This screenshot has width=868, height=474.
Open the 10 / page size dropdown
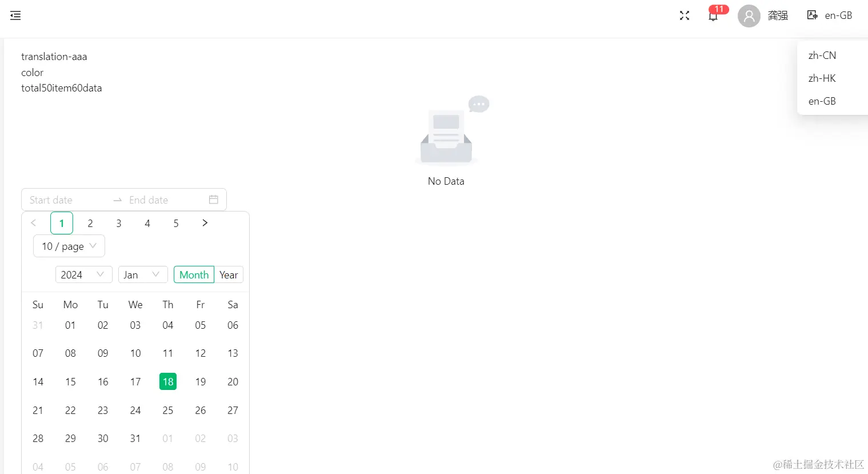[69, 246]
